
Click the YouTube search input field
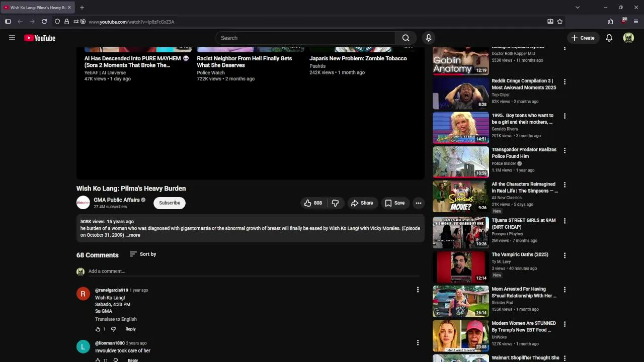click(x=305, y=38)
